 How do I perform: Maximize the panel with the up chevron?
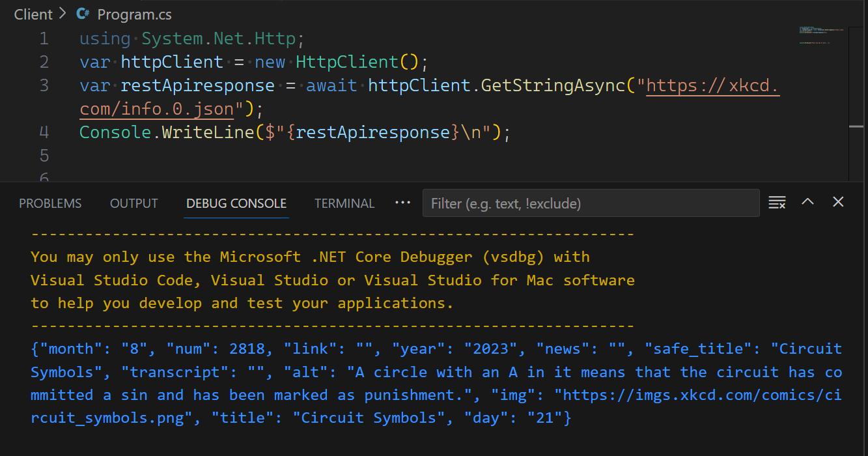pos(807,202)
